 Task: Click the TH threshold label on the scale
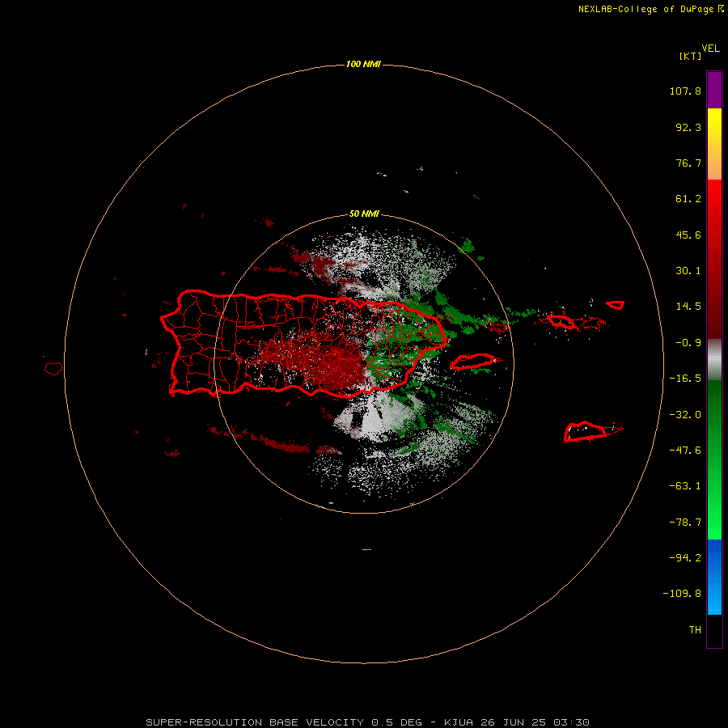[x=695, y=630]
